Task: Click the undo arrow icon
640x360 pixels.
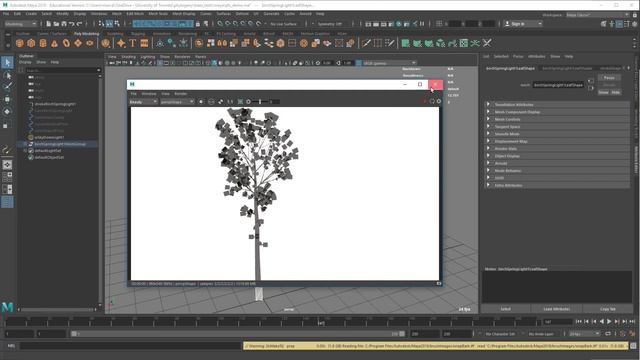Action: coord(71,24)
